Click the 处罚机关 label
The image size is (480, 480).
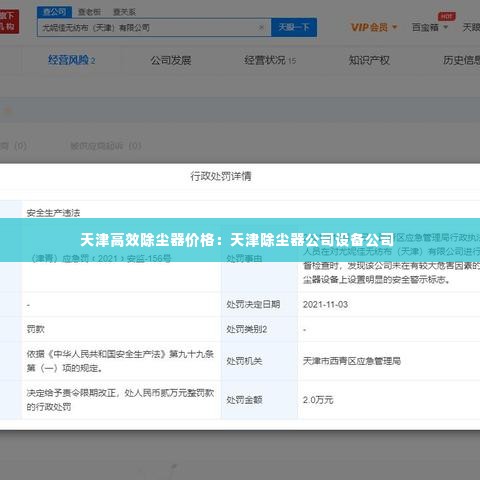pos(244,361)
